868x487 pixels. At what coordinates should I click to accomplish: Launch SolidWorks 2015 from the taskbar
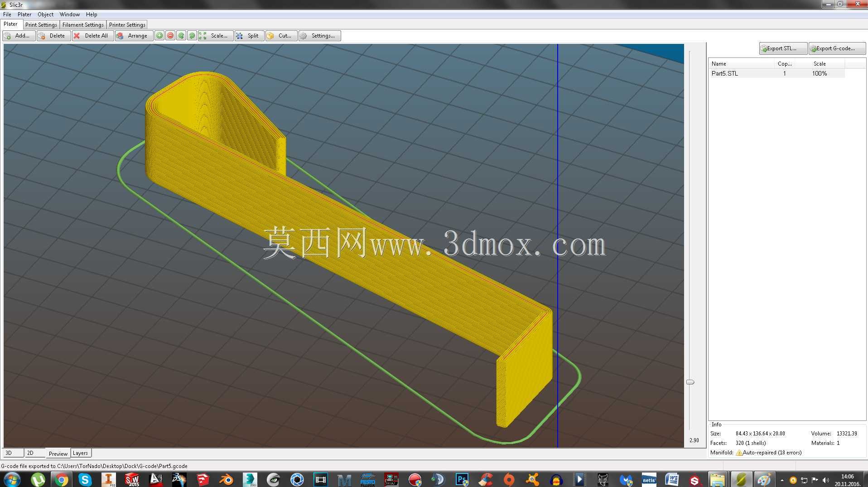point(132,480)
